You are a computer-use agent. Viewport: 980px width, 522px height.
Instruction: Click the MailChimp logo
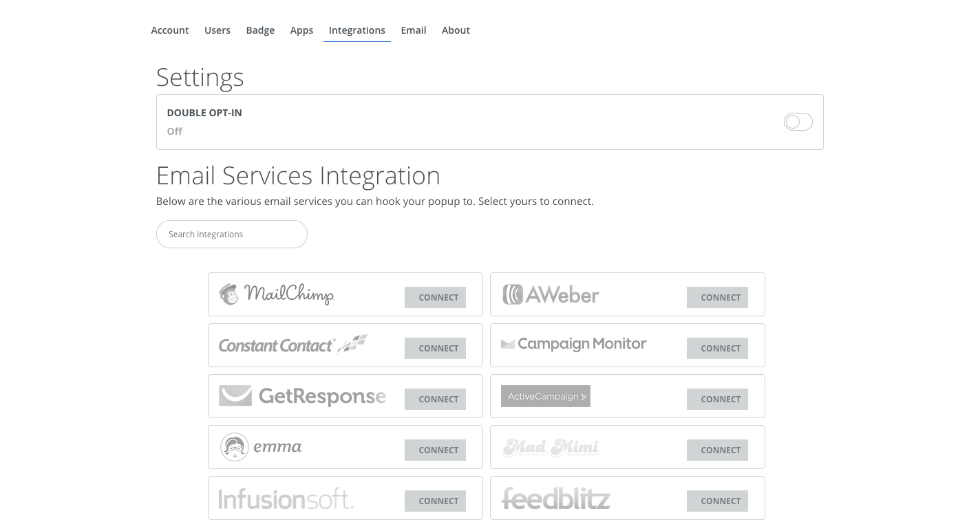[x=277, y=294]
